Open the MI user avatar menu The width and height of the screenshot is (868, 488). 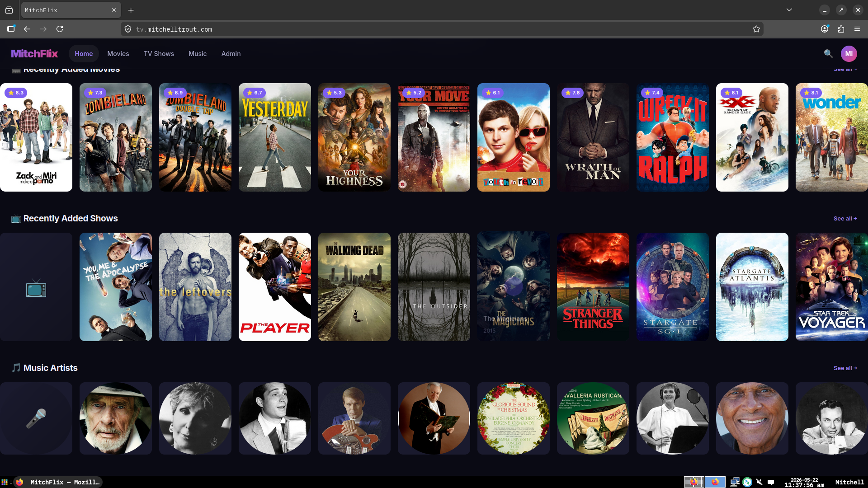click(849, 53)
